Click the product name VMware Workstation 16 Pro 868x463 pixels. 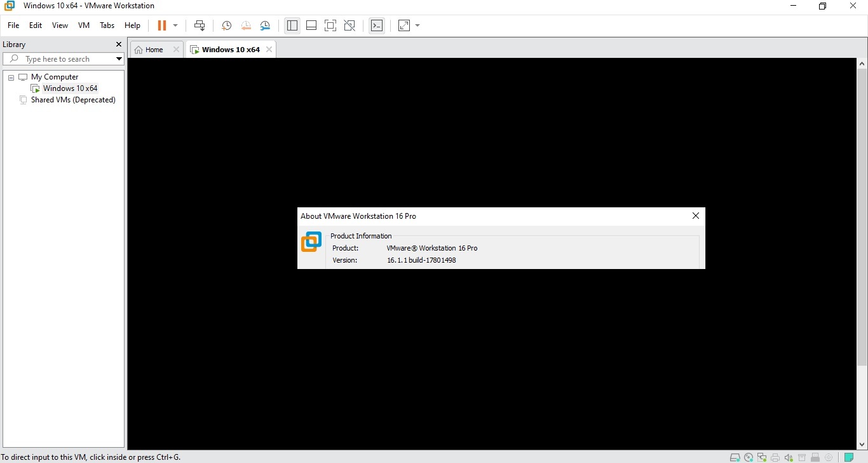(432, 248)
